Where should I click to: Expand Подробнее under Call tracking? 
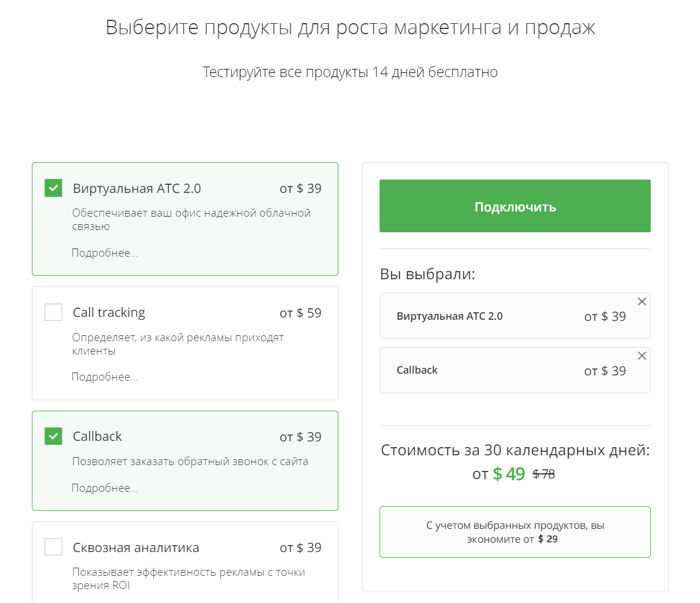[x=104, y=377]
